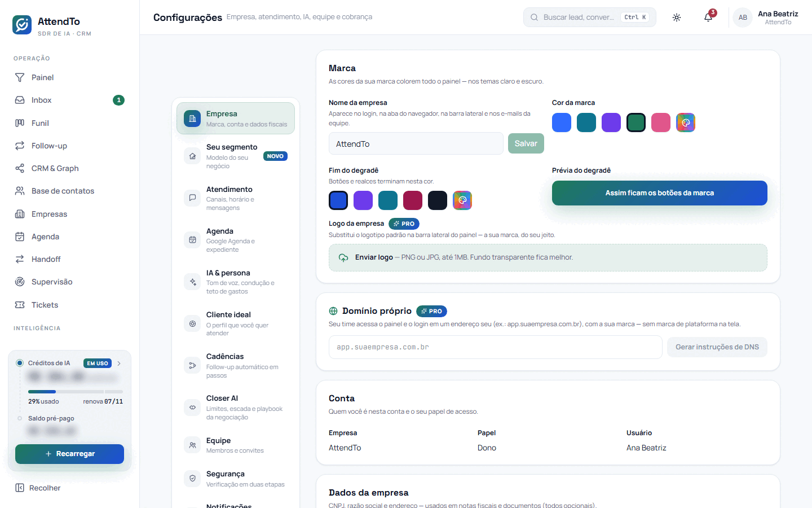This screenshot has height=508, width=812.
Task: Choose the purple brand color swatch
Action: (x=611, y=122)
